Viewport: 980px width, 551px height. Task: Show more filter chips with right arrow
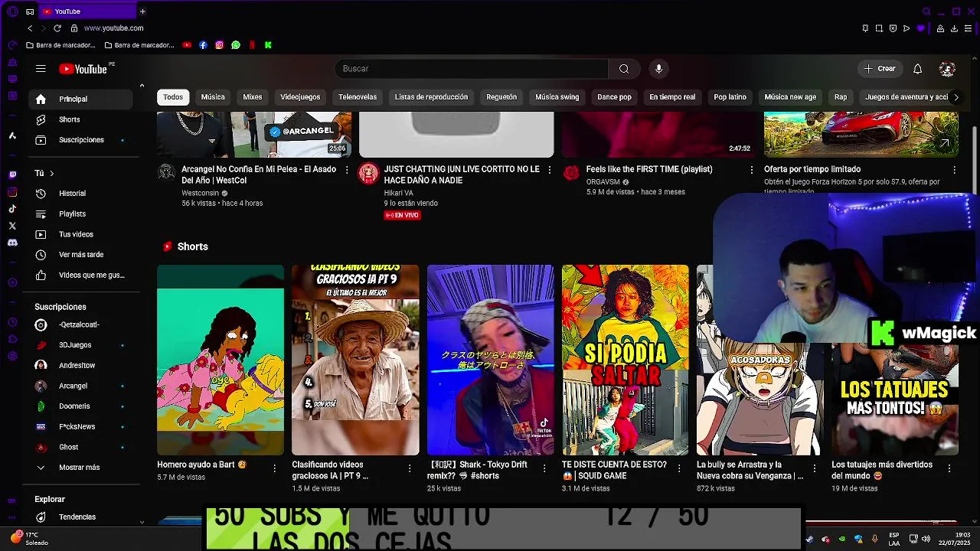[955, 97]
